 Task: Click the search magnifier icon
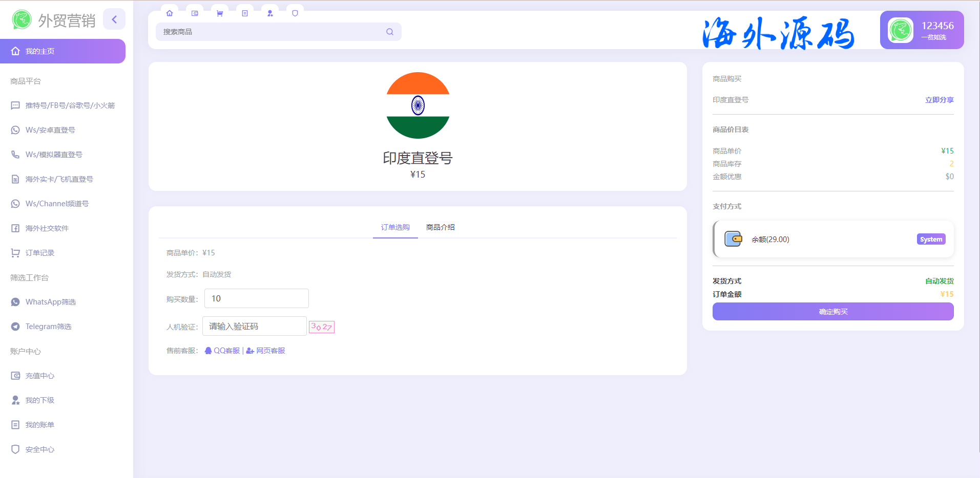point(390,32)
